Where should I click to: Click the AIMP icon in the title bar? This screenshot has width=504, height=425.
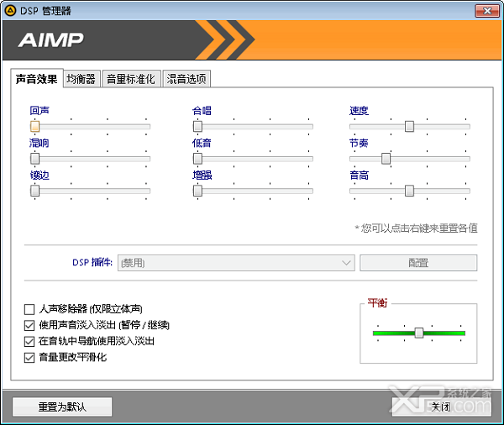pyautogui.click(x=10, y=11)
